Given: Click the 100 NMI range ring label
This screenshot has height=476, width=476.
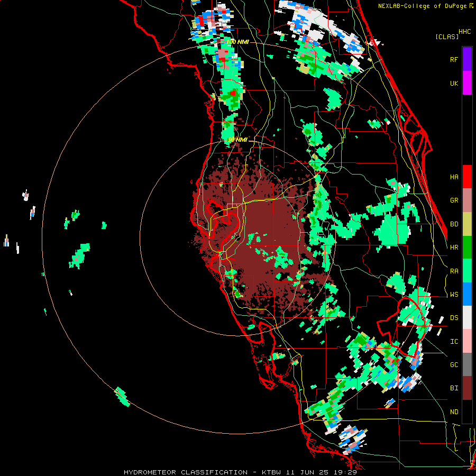Looking at the screenshot, I should pyautogui.click(x=237, y=42).
